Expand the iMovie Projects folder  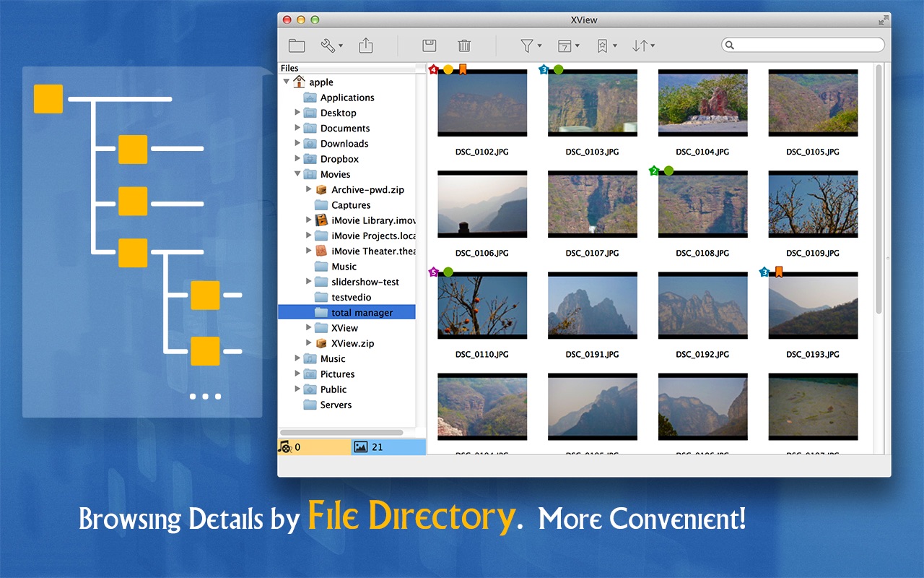(x=309, y=236)
